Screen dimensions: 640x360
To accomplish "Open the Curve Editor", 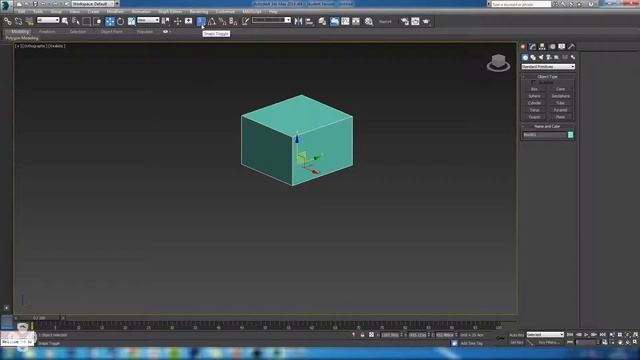I will pyautogui.click(x=345, y=21).
